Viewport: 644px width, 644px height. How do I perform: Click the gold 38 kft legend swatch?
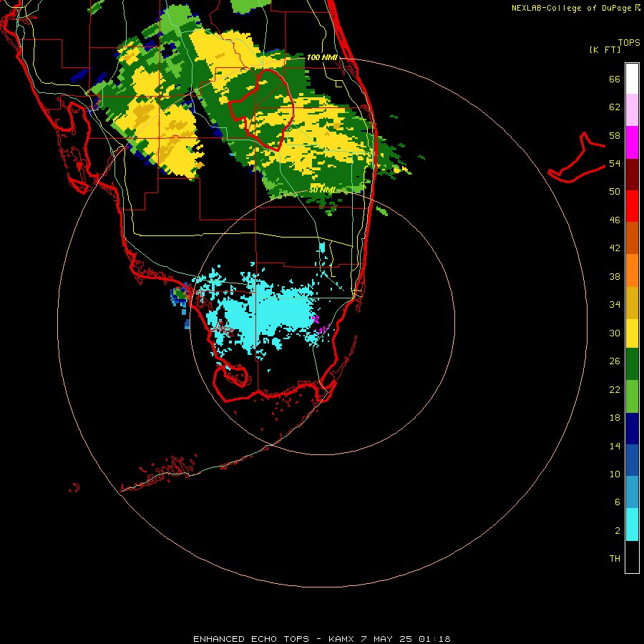tap(632, 303)
